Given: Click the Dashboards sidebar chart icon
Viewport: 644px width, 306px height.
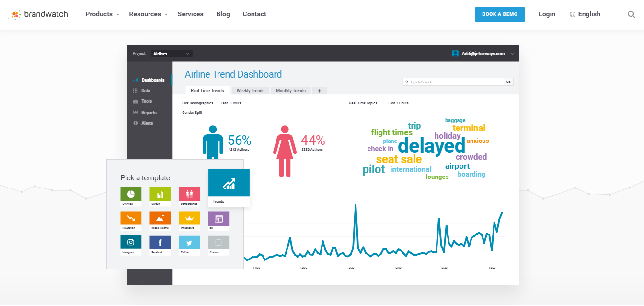Looking at the screenshot, I should [136, 80].
